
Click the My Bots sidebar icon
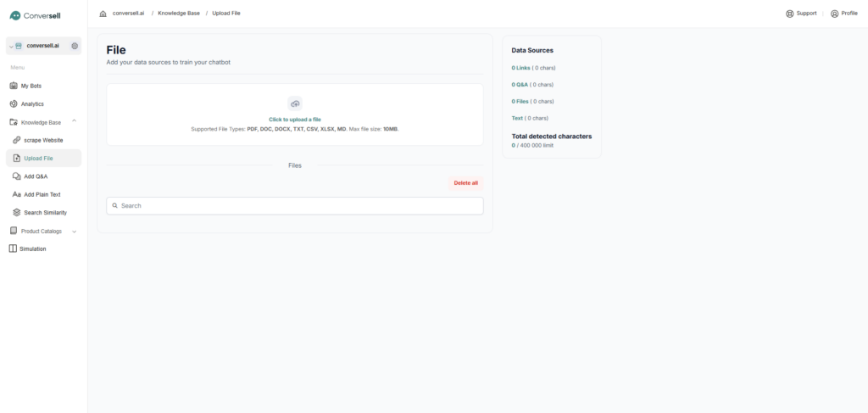coord(14,86)
